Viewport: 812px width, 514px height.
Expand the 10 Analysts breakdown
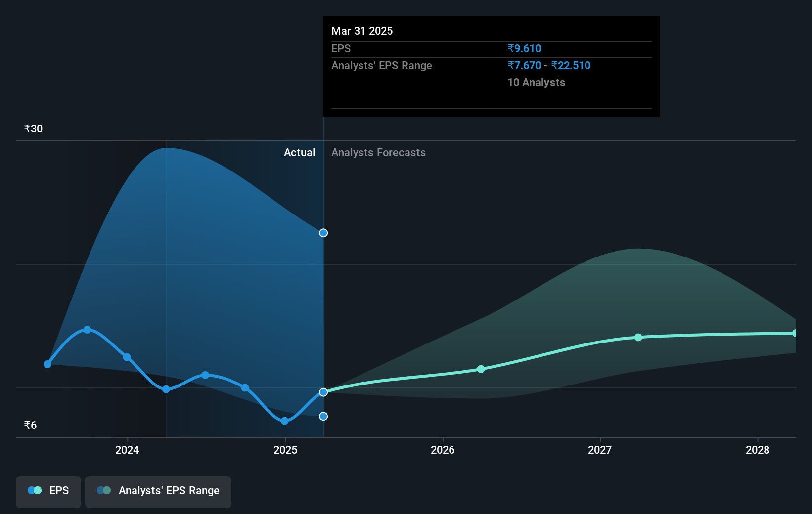(536, 83)
